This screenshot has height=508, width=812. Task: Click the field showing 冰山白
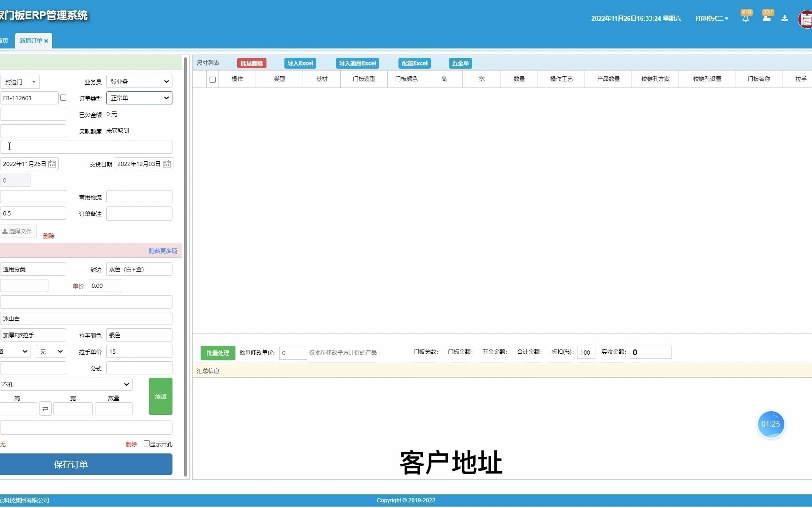86,318
